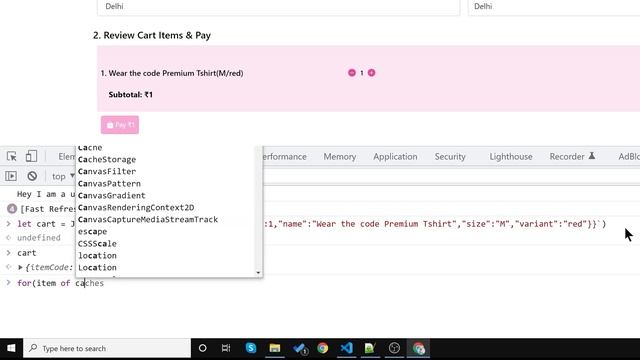Click the Review Cart Items & Pay heading
Viewport: 640px width, 360px height.
152,35
